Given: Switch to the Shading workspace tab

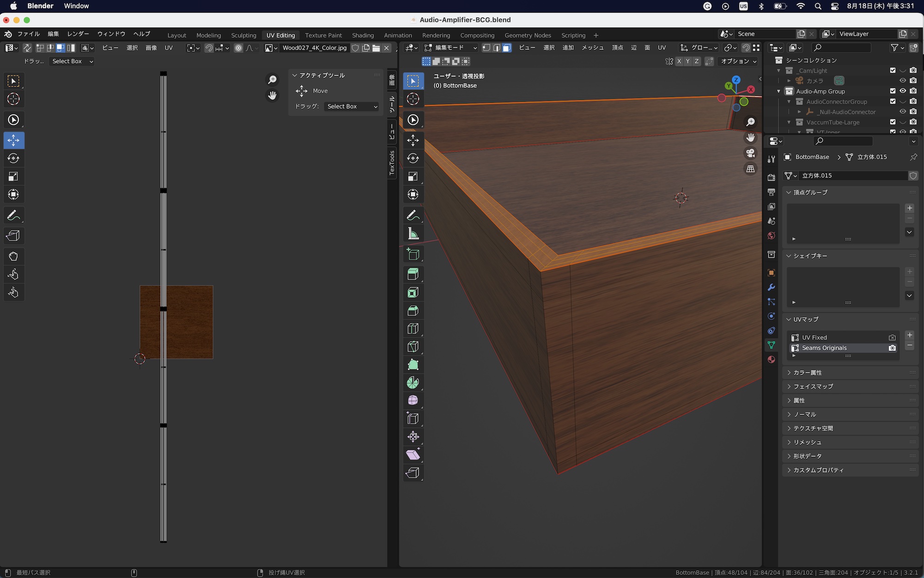Looking at the screenshot, I should (363, 35).
